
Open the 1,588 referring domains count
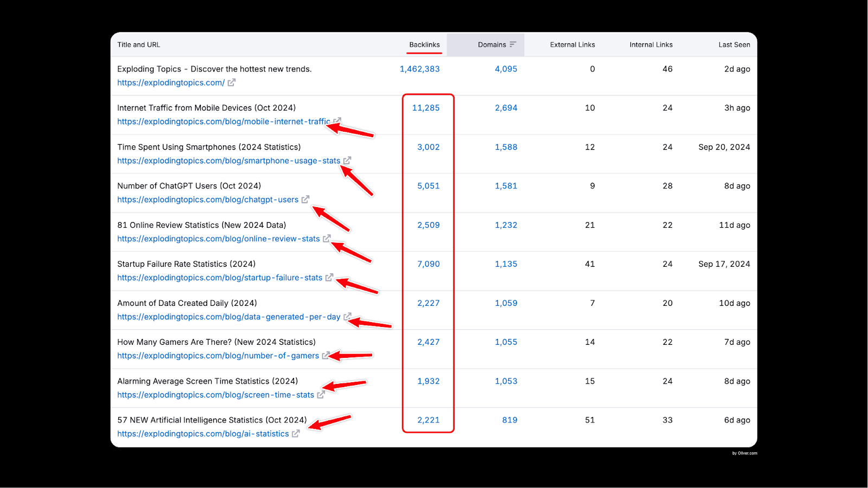click(x=506, y=147)
